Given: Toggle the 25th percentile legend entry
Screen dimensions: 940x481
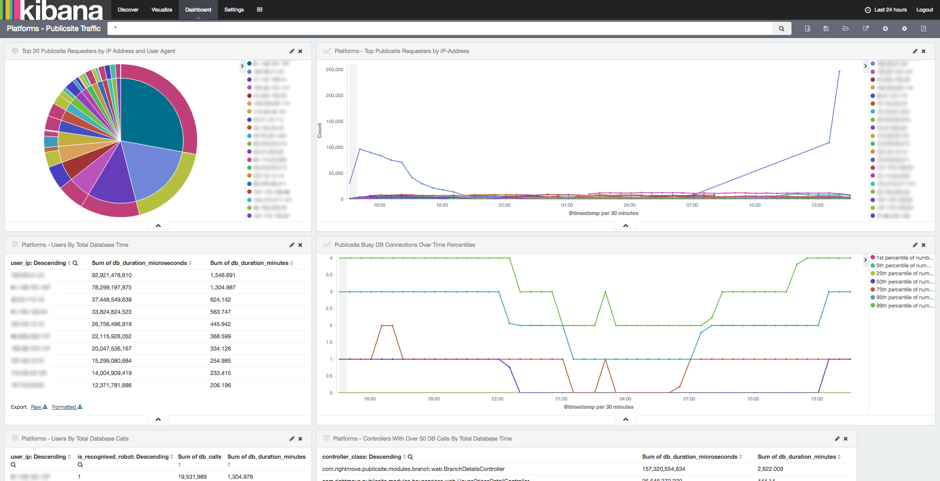Looking at the screenshot, I should coord(902,273).
